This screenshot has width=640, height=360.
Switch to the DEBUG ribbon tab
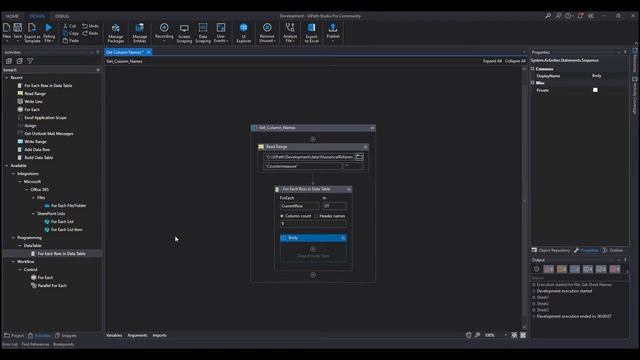coord(62,16)
